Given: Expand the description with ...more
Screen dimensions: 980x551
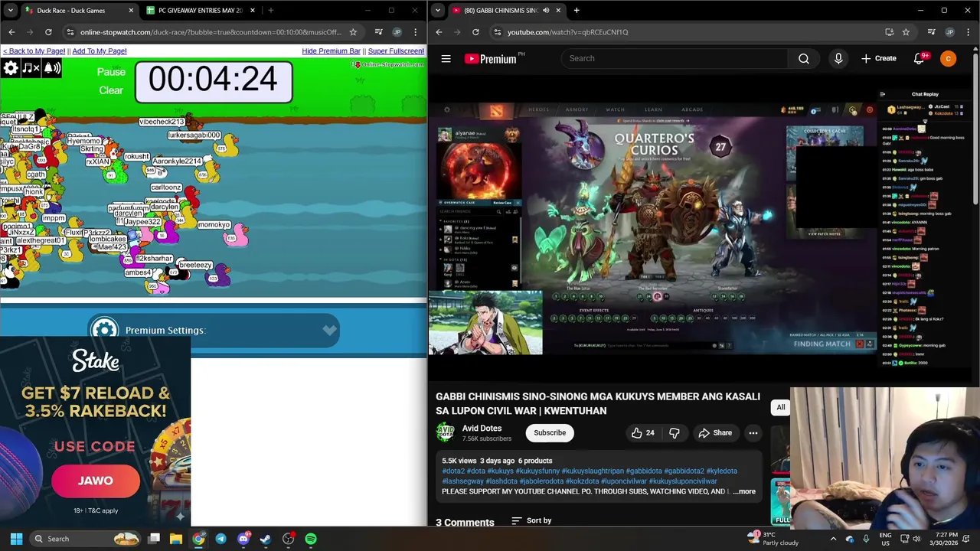Looking at the screenshot, I should pos(744,491).
